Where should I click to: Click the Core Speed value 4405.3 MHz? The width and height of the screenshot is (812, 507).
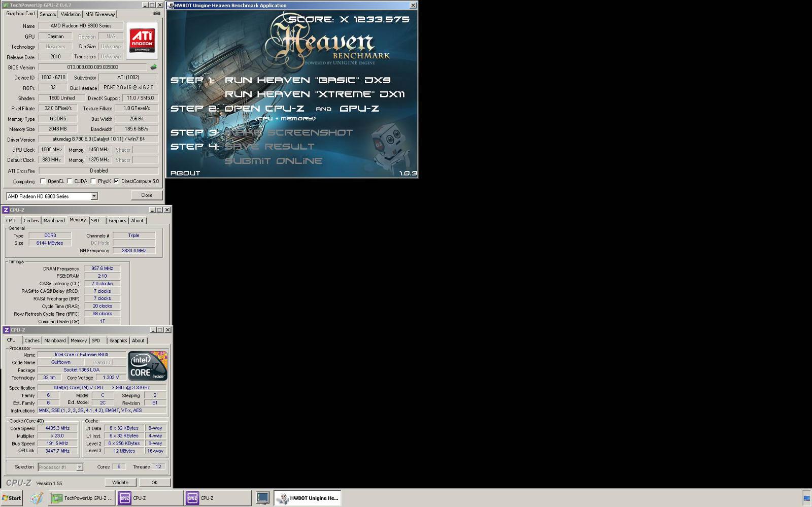click(57, 428)
